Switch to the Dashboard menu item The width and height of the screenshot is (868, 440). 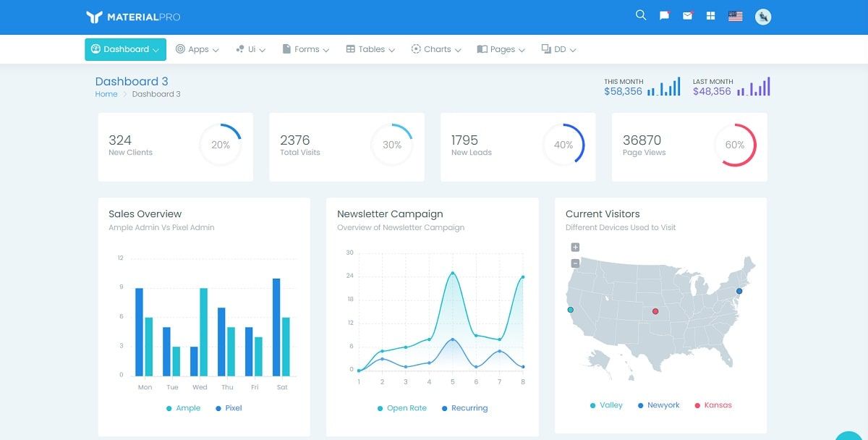point(124,48)
